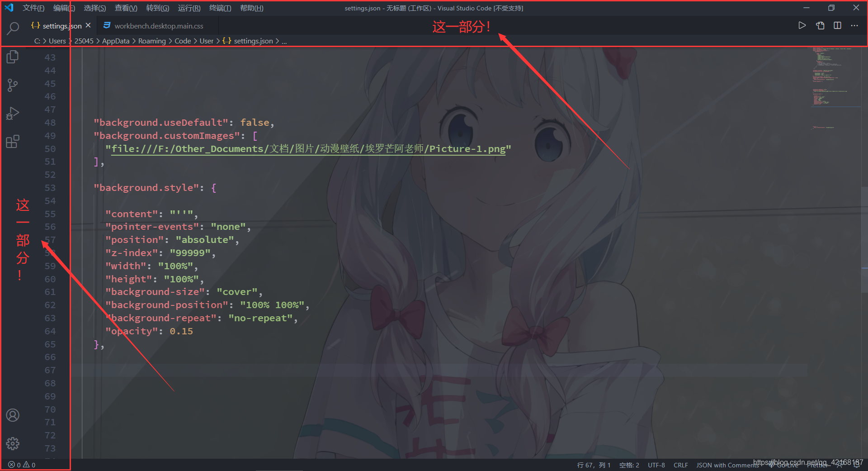
Task: Click cursor position 行 67, 列 1
Action: point(594,465)
